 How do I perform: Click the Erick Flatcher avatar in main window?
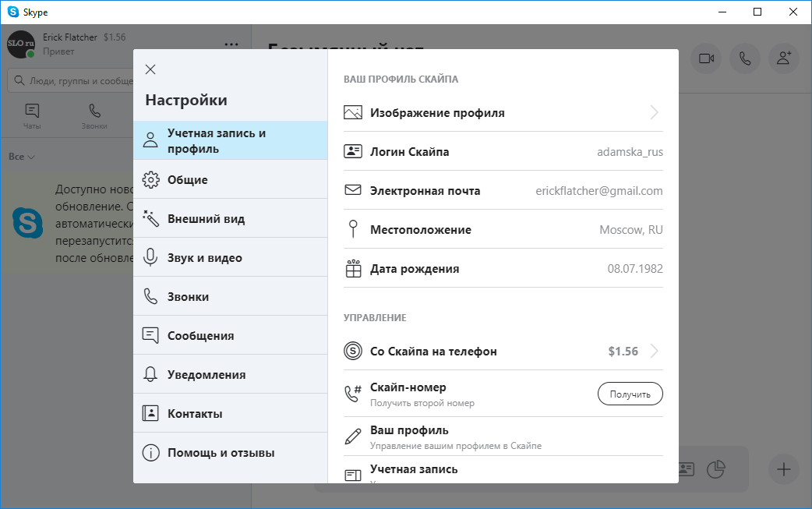click(x=21, y=44)
